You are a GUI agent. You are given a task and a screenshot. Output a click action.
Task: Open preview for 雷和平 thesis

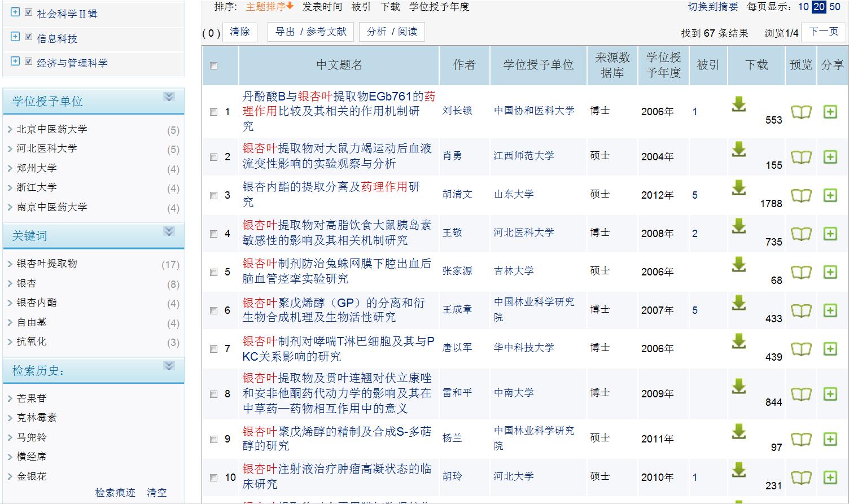[800, 394]
